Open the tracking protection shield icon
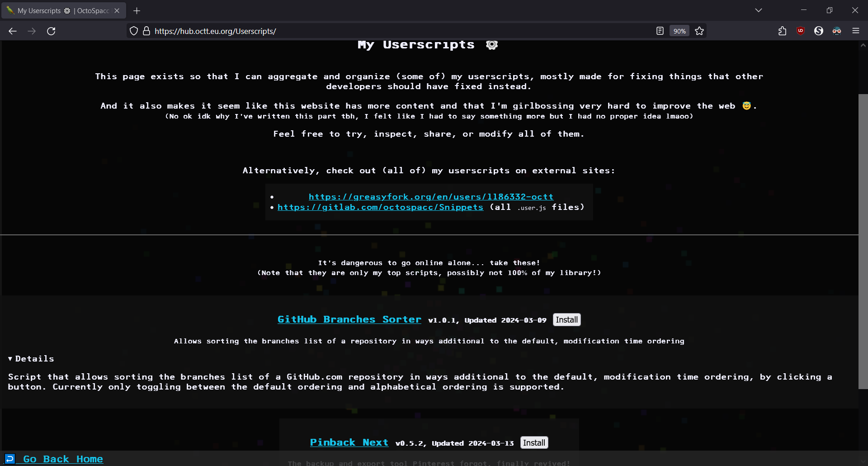 (x=133, y=31)
